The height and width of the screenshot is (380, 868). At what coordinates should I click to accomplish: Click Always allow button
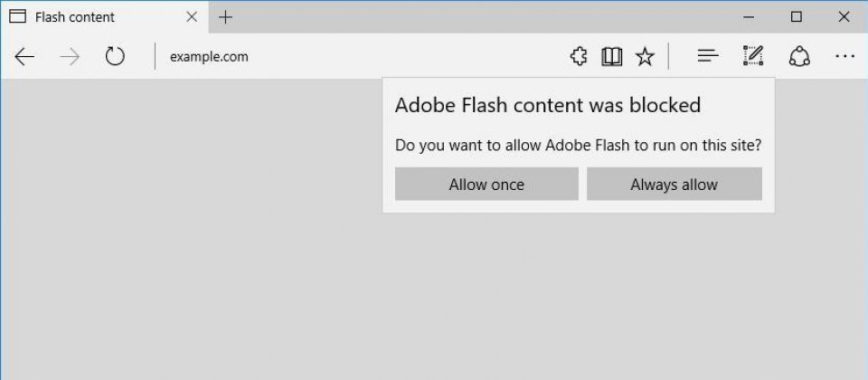[x=675, y=184]
